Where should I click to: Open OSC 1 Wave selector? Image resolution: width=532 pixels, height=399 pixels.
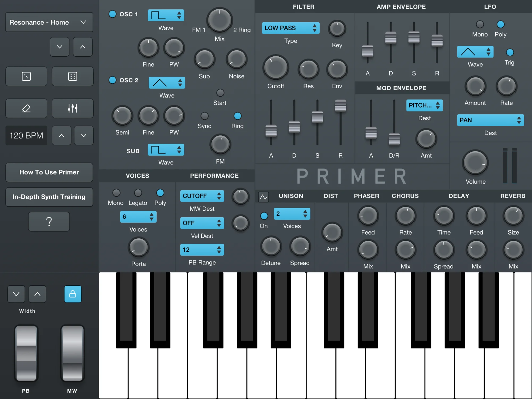[x=166, y=15]
